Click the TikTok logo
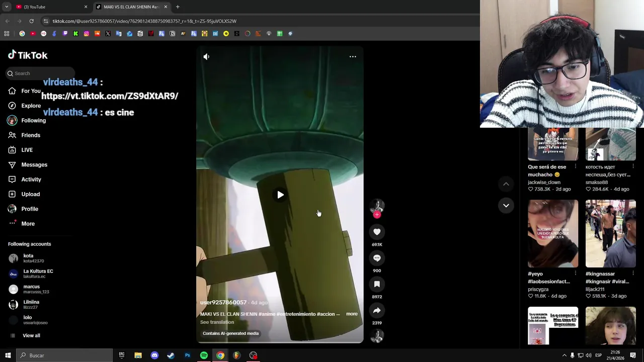This screenshot has height=362, width=644. (28, 55)
